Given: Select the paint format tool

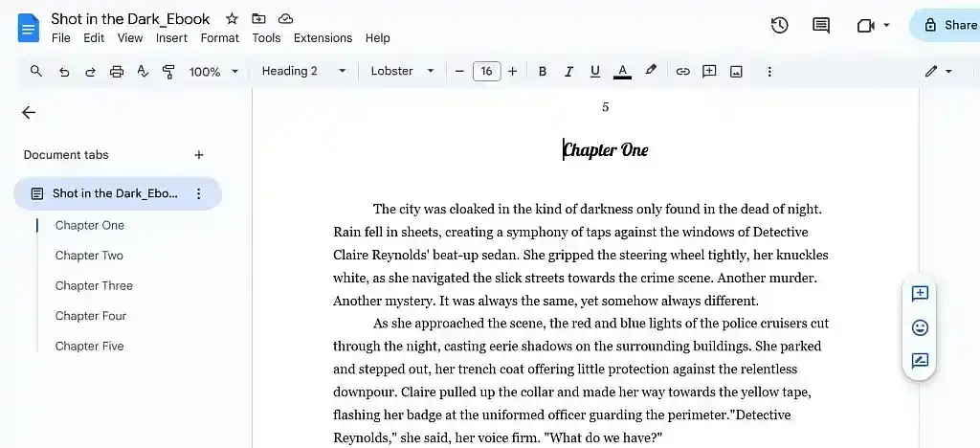Looking at the screenshot, I should point(169,72).
